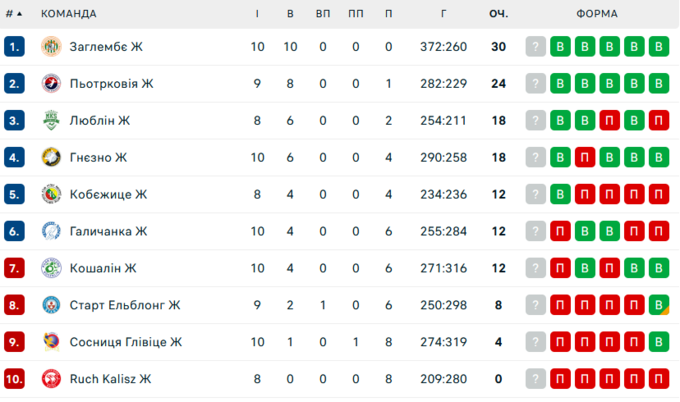Viewport: 680px width, 402px height.
Task: Click the Галичанка Ж team logo
Action: tap(52, 231)
